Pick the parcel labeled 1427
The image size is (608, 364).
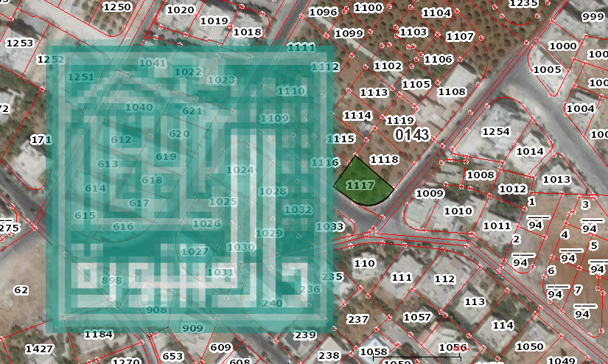(x=39, y=349)
